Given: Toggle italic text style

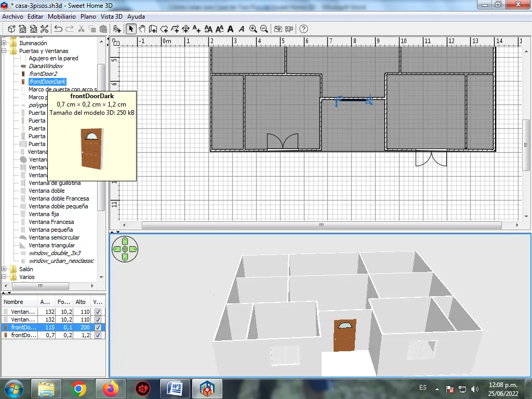Looking at the screenshot, I should (x=241, y=29).
